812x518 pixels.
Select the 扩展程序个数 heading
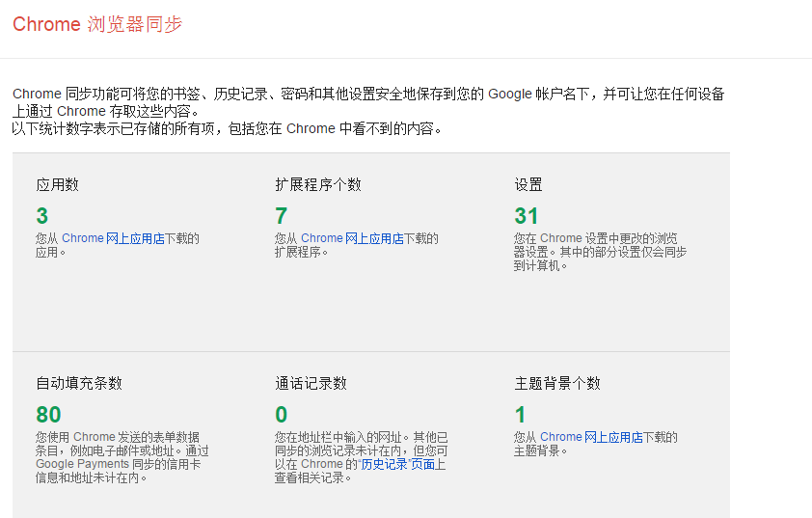318,184
